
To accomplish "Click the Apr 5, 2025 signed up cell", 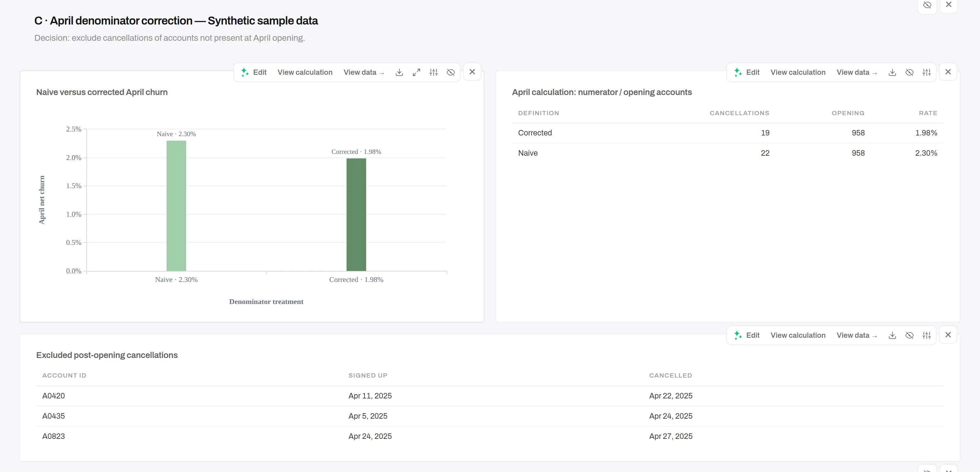I will pos(367,416).
